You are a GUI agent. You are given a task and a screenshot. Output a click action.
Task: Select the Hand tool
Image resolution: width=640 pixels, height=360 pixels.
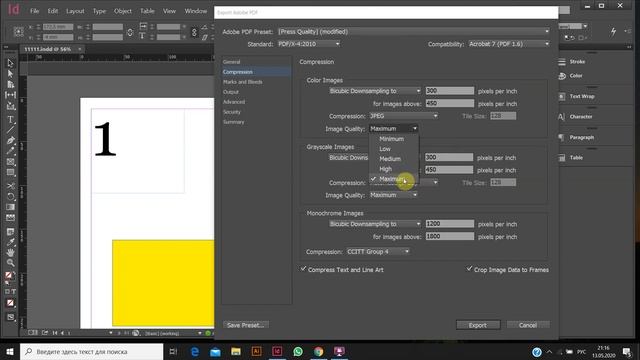10,253
